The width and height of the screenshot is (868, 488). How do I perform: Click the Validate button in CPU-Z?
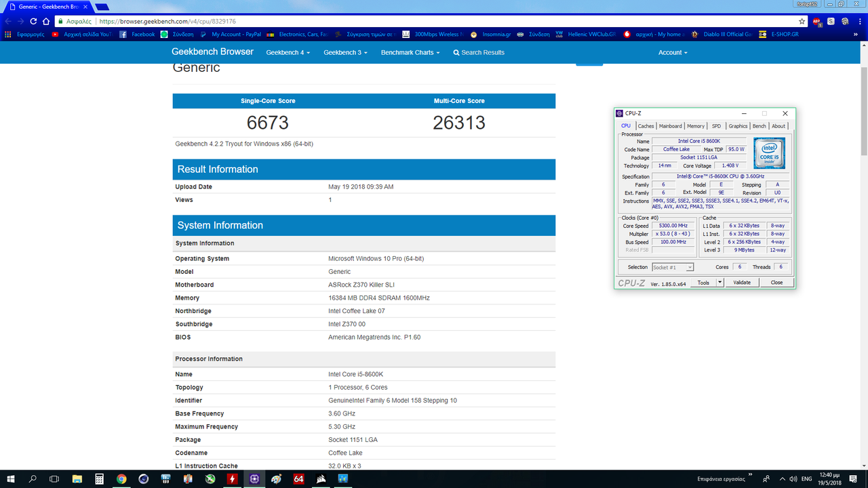(742, 283)
